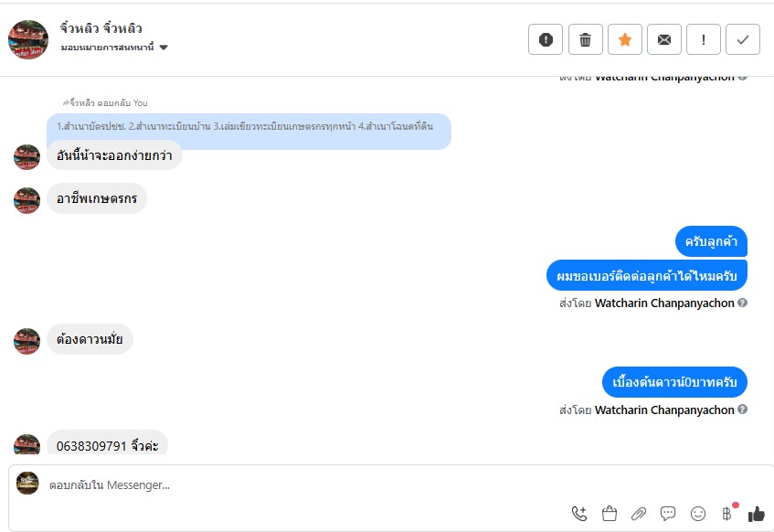
Task: Open the contact's profile picture in the header
Action: click(x=28, y=39)
